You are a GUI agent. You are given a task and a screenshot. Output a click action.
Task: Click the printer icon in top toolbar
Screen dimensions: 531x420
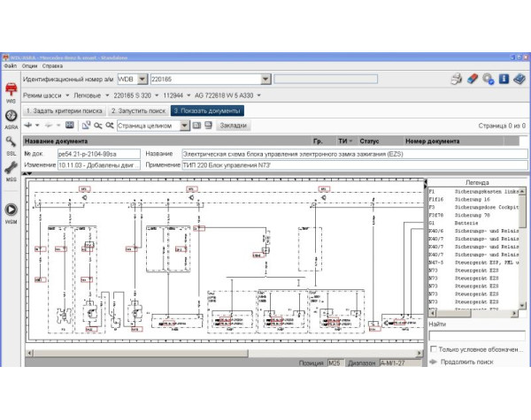tap(457, 79)
